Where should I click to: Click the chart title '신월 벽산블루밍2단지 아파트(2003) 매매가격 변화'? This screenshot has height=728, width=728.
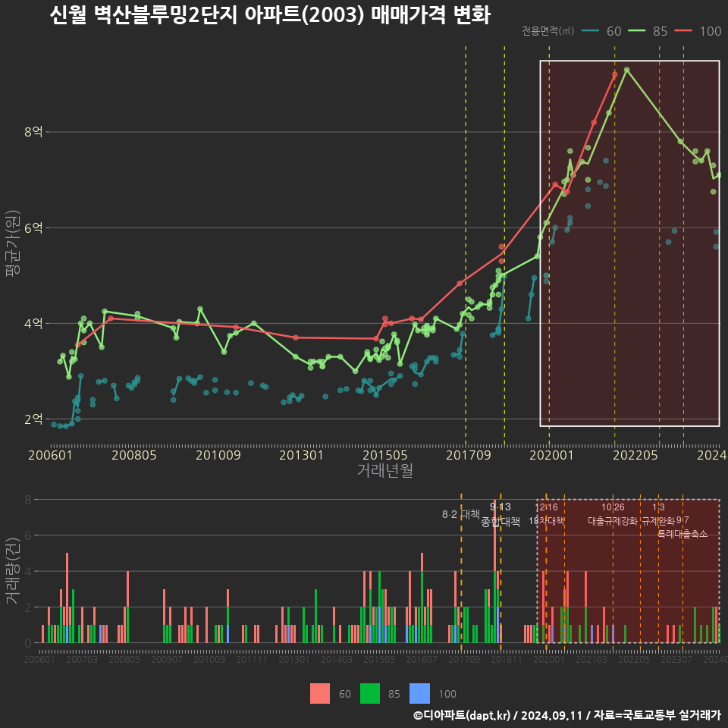coord(270,15)
